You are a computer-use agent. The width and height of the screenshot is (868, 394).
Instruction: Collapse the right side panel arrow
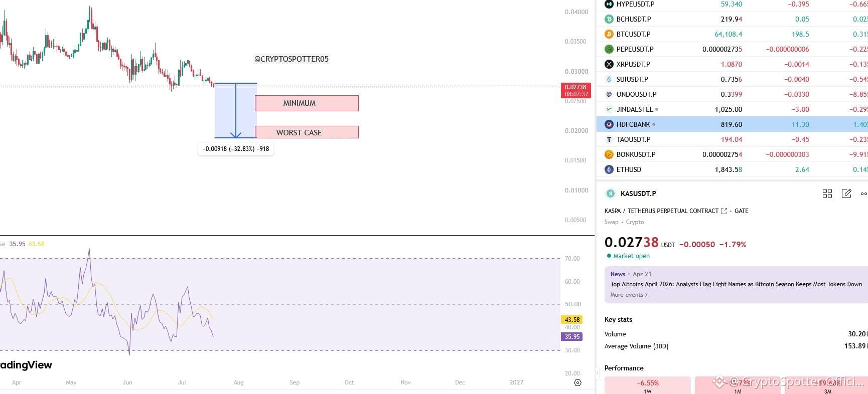597,373
